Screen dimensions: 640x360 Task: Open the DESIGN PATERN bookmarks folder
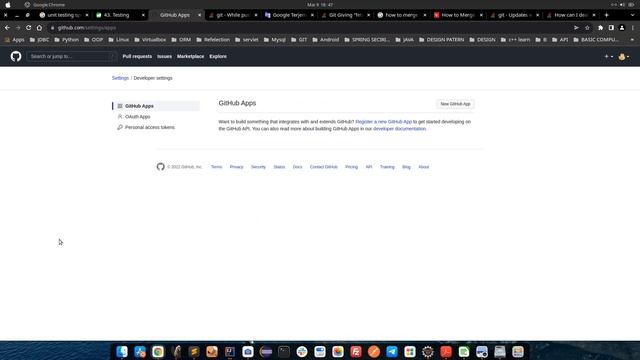[x=441, y=40]
